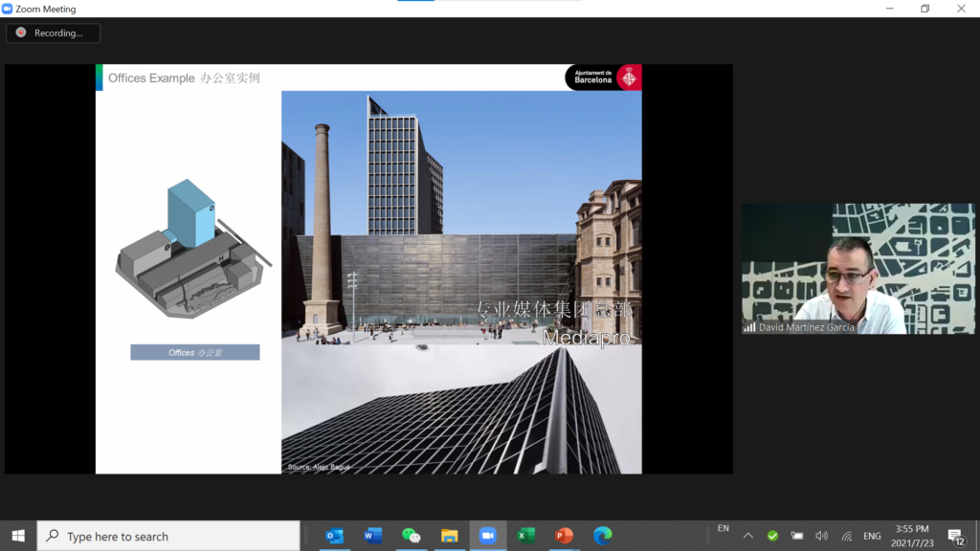Open WeChat from the taskbar

pos(411,536)
